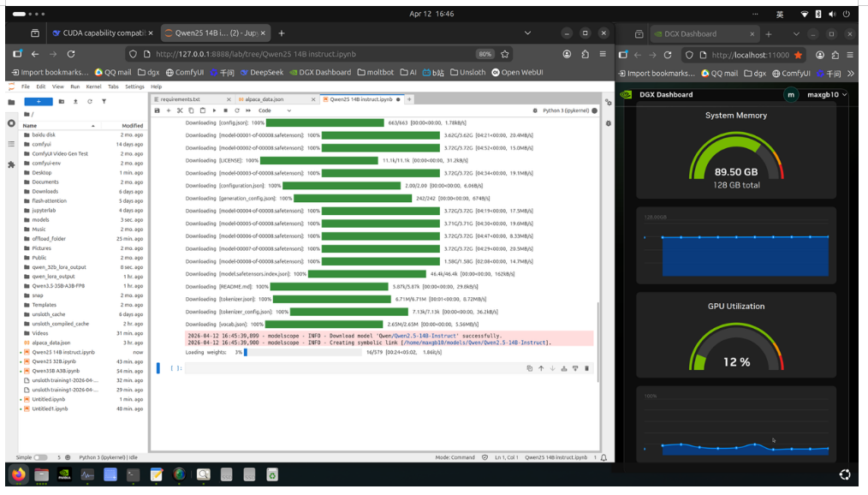
Task: Move the empty cell up with arrow icon
Action: 541,368
